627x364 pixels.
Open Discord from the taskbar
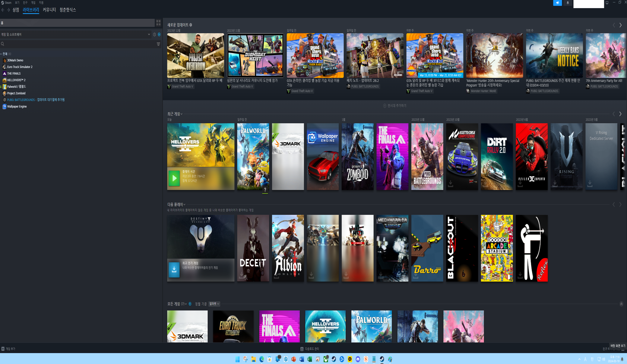(x=358, y=359)
